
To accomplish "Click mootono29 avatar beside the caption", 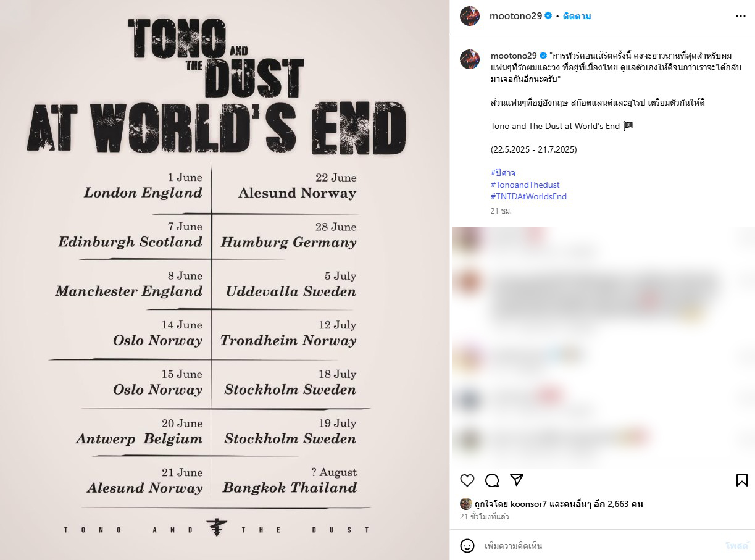I will (x=470, y=59).
